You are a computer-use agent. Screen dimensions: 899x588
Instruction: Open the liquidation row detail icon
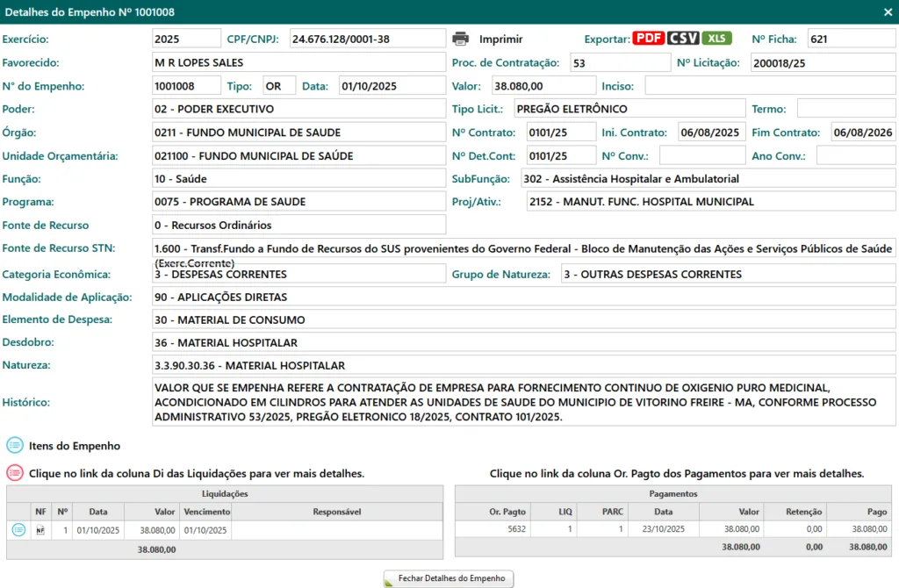tap(18, 530)
